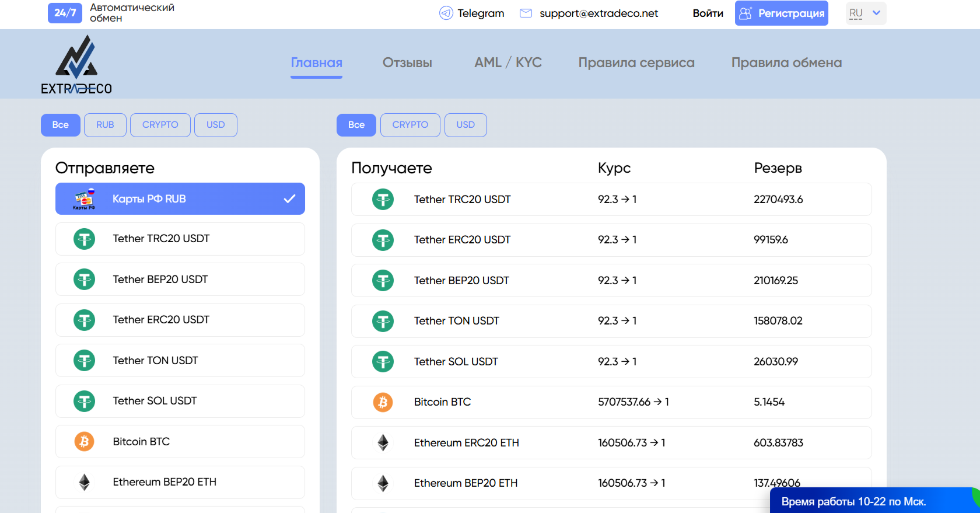Click Tether ERC20 icon in Получаете list
This screenshot has width=980, height=513.
pyautogui.click(x=383, y=240)
